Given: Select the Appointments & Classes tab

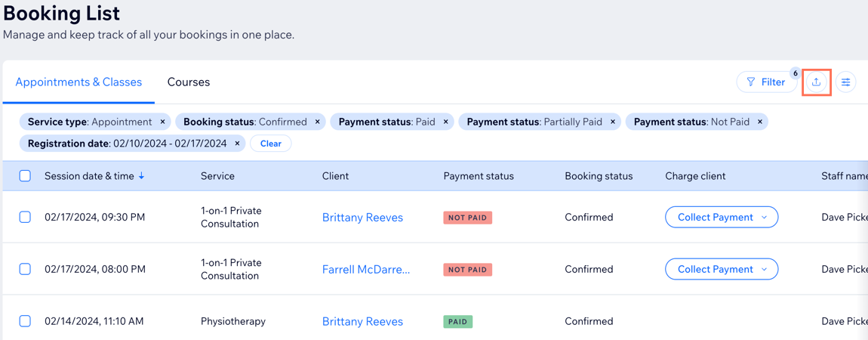Looking at the screenshot, I should click(x=78, y=82).
